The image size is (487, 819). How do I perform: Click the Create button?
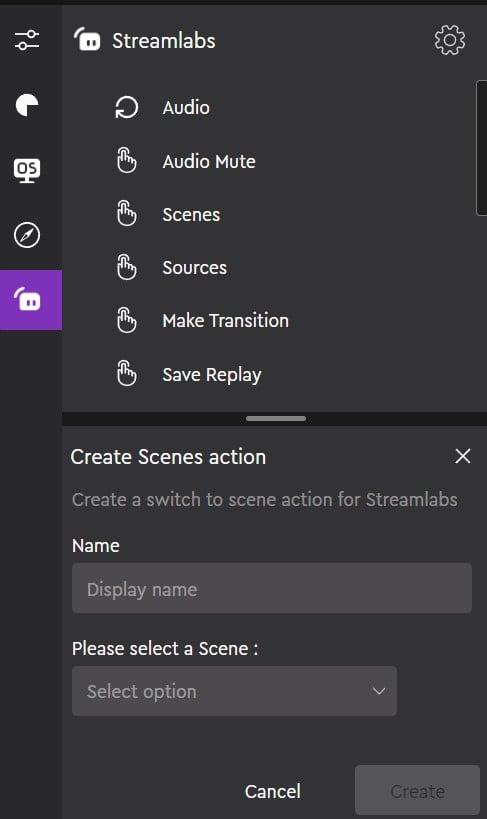417,790
